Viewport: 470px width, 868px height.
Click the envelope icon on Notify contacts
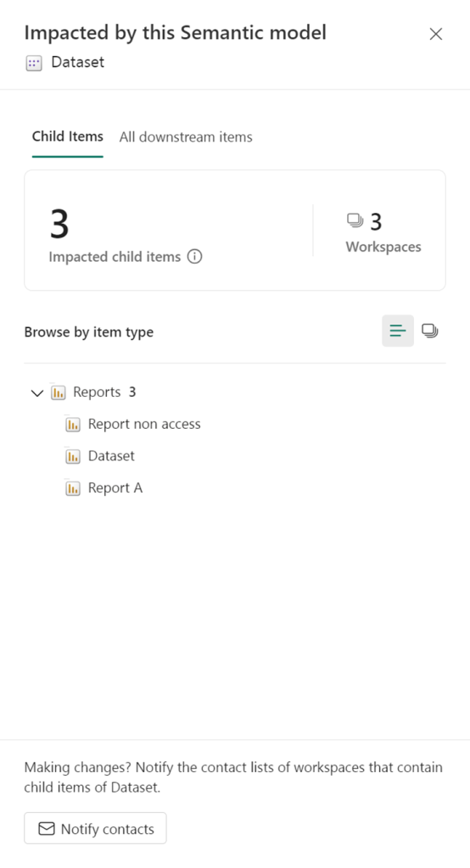(x=47, y=829)
